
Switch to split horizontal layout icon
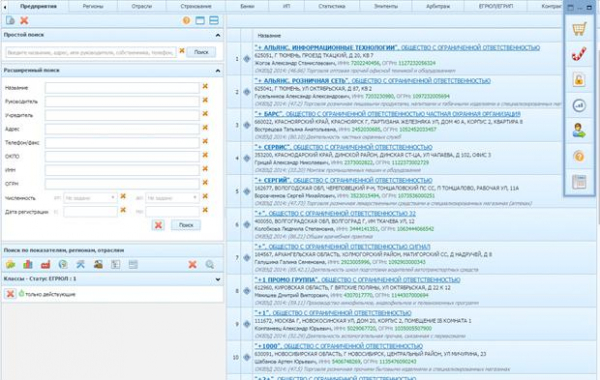(214, 20)
